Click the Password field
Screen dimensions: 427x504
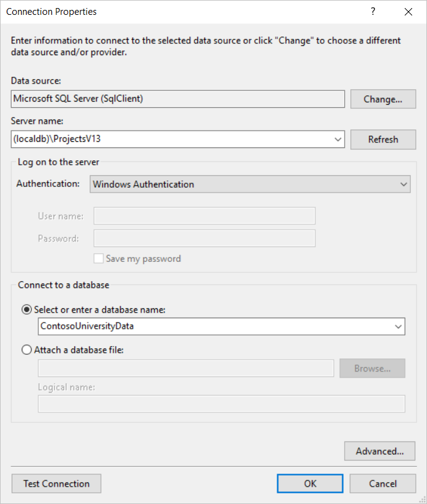[x=204, y=238]
